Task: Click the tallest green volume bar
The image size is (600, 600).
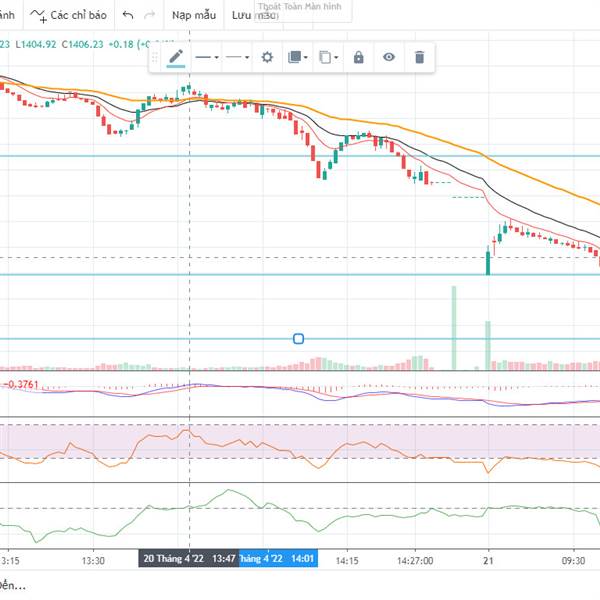Action: 453,328
